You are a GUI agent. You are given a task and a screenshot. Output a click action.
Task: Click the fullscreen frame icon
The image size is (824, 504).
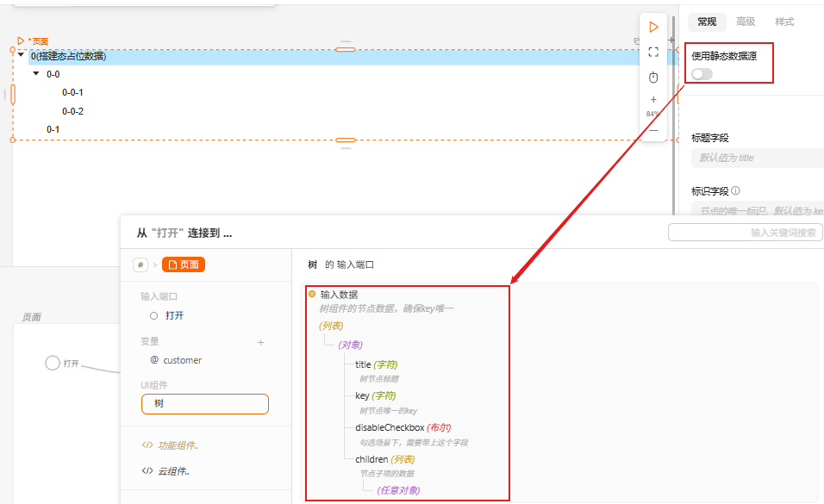tap(653, 53)
